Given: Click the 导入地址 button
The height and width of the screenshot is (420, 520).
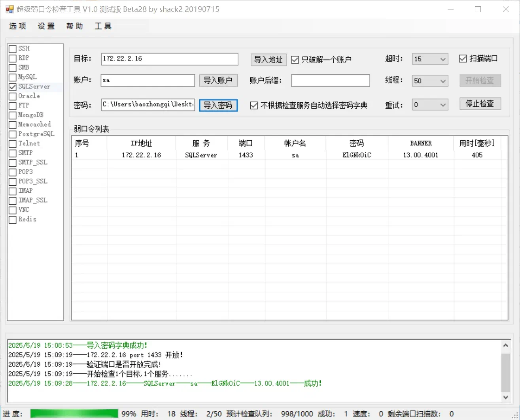Looking at the screenshot, I should pos(268,60).
